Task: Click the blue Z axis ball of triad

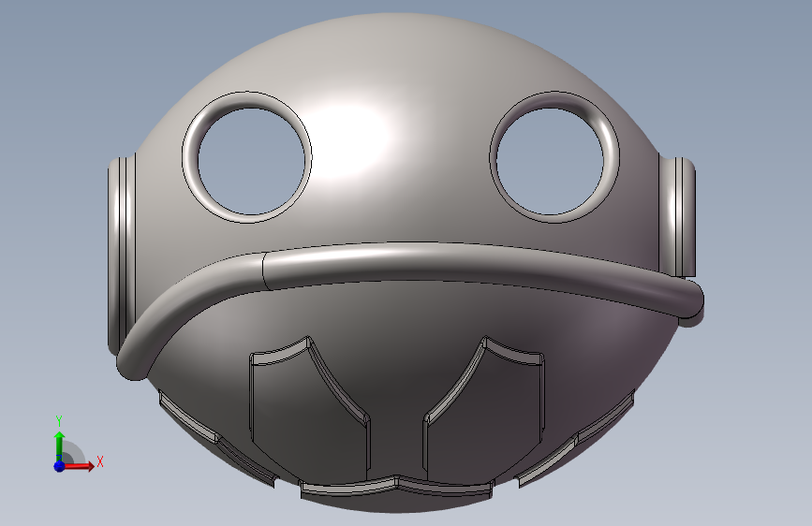Action: point(59,466)
